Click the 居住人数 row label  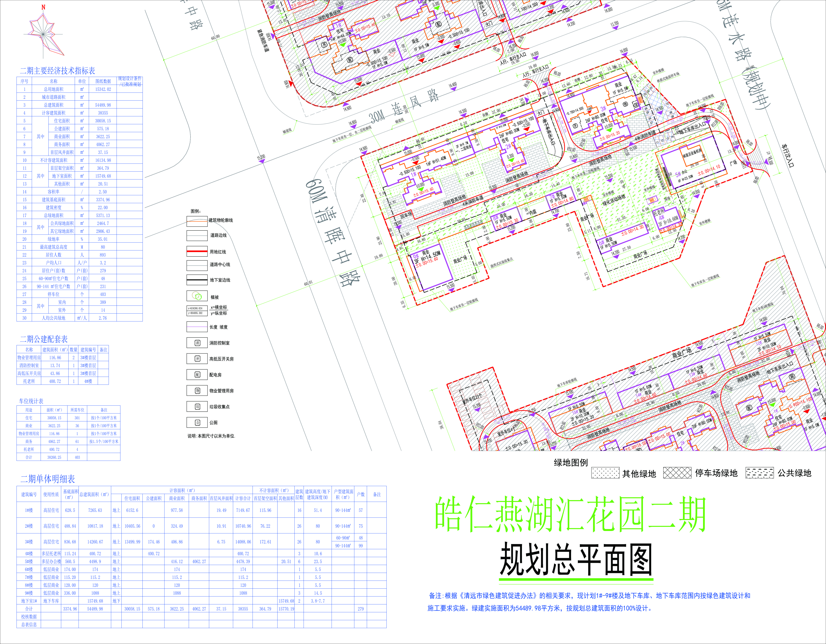point(53,255)
